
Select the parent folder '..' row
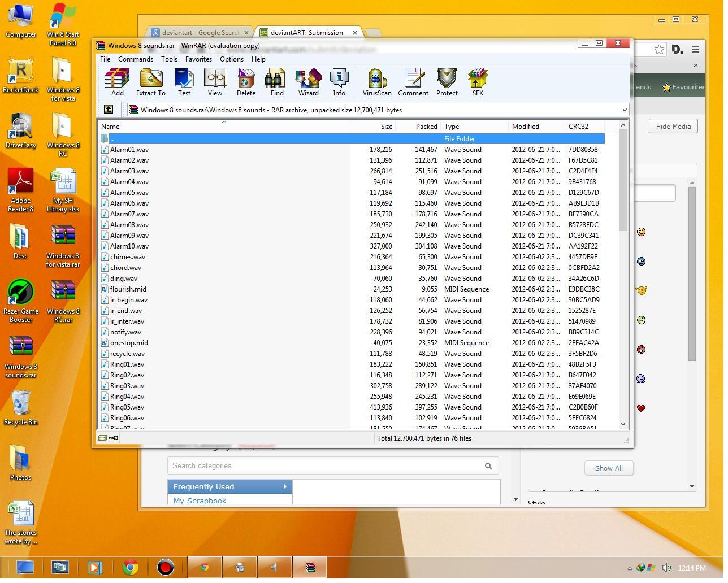pyautogui.click(x=352, y=138)
